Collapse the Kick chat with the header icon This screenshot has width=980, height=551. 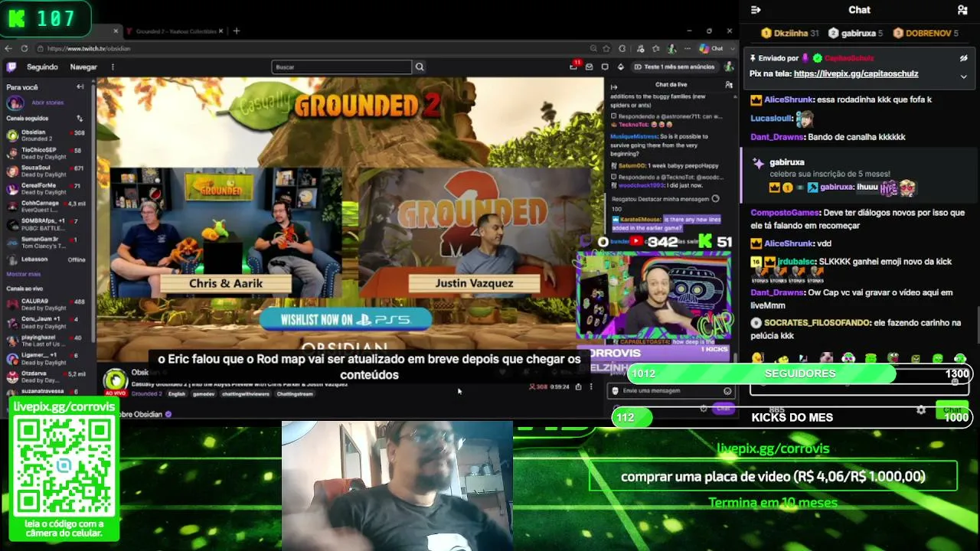tap(756, 10)
